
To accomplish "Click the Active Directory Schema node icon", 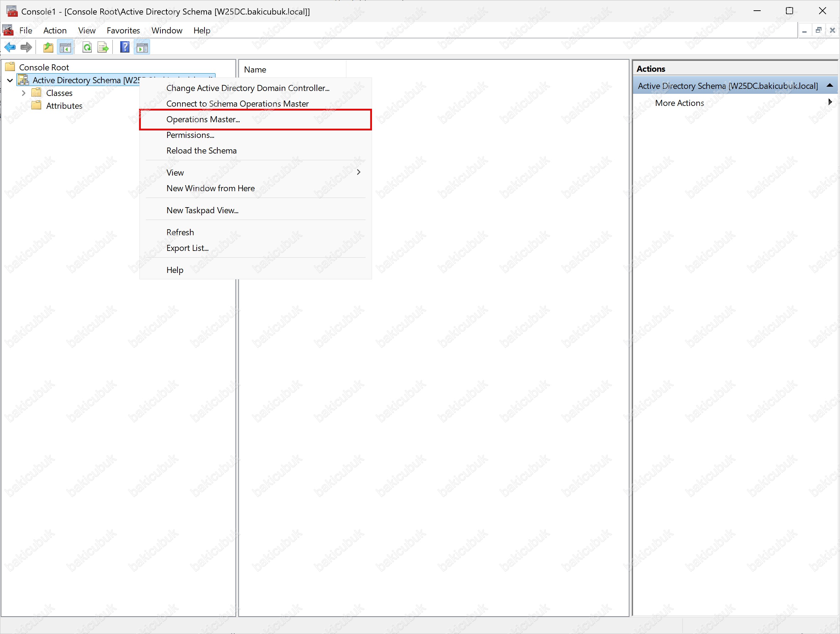I will (23, 80).
